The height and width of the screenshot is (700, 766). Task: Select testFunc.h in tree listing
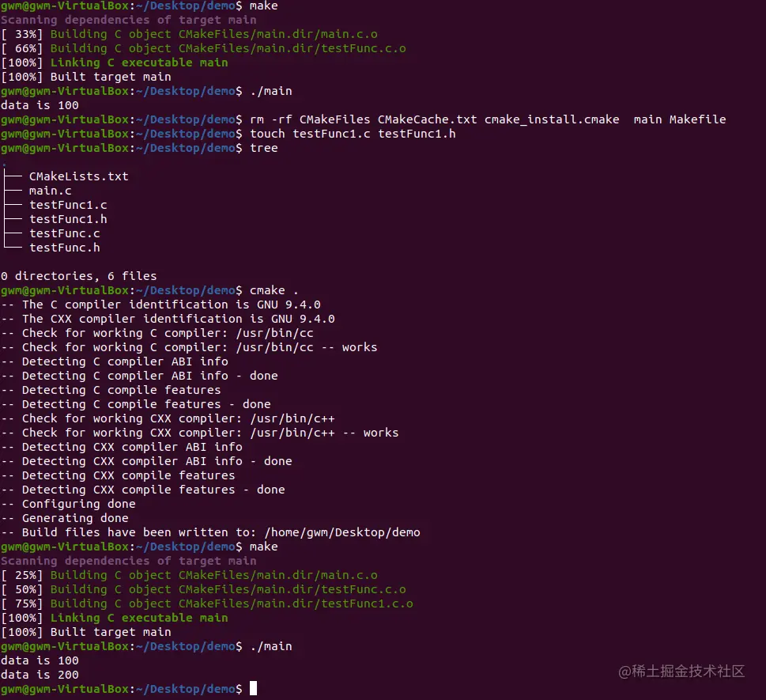point(65,248)
